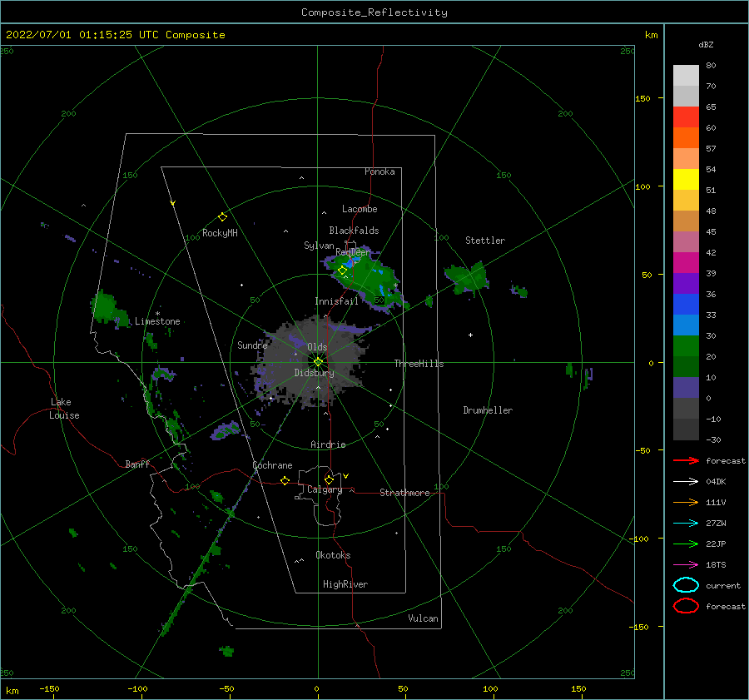Click the green 22JP arrow legend icon
The width and height of the screenshot is (749, 700).
coord(686,544)
